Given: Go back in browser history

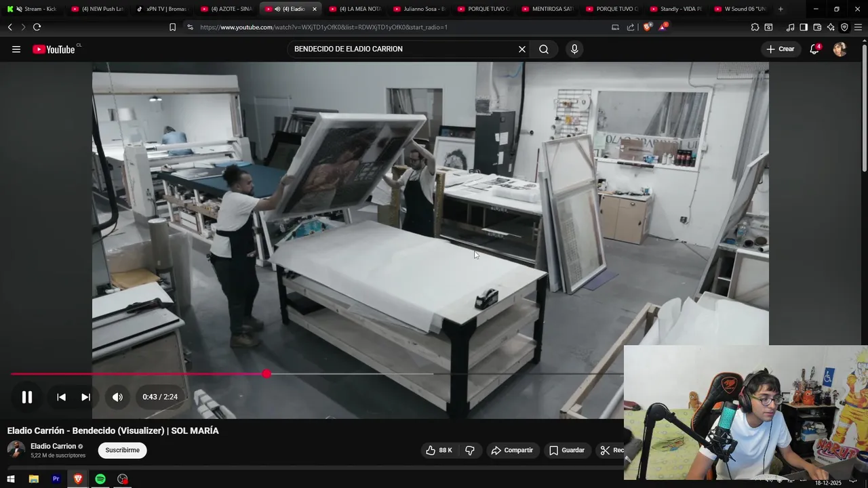Looking at the screenshot, I should click(x=9, y=27).
